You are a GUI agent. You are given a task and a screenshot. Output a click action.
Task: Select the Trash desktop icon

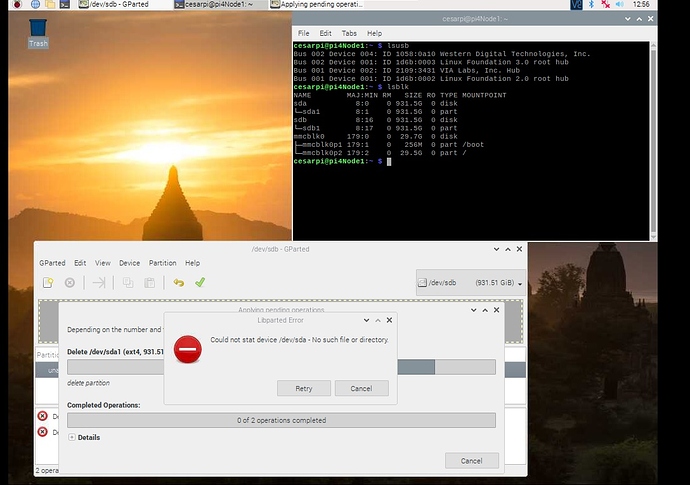(38, 33)
